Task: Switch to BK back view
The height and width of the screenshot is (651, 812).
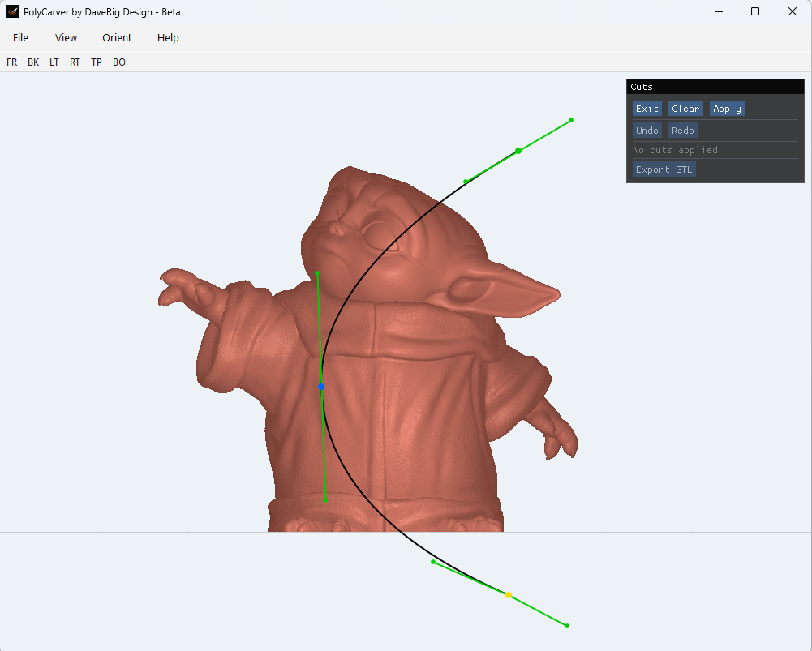Action: coord(33,62)
